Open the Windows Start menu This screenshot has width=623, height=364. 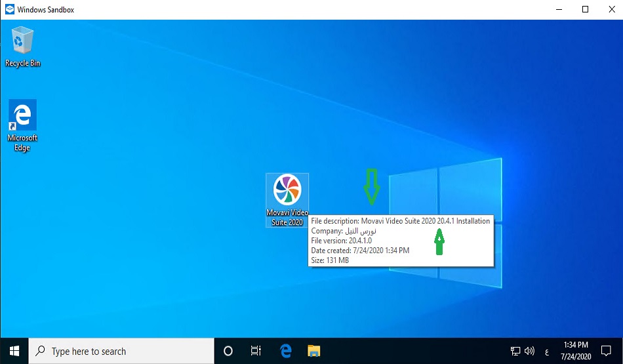click(x=14, y=351)
